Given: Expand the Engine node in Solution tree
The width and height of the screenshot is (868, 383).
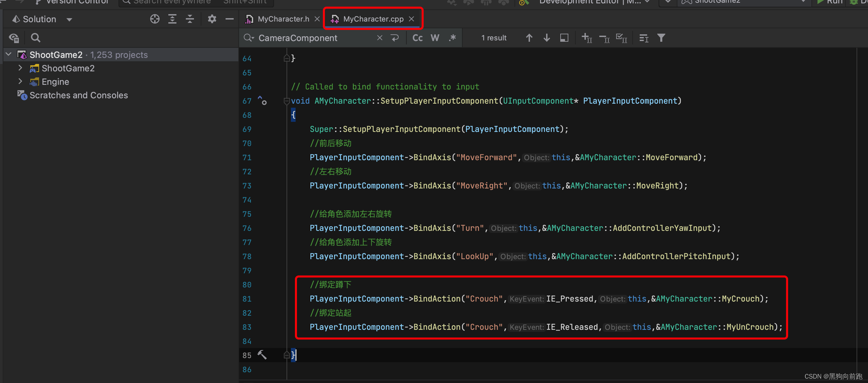Looking at the screenshot, I should tap(20, 81).
